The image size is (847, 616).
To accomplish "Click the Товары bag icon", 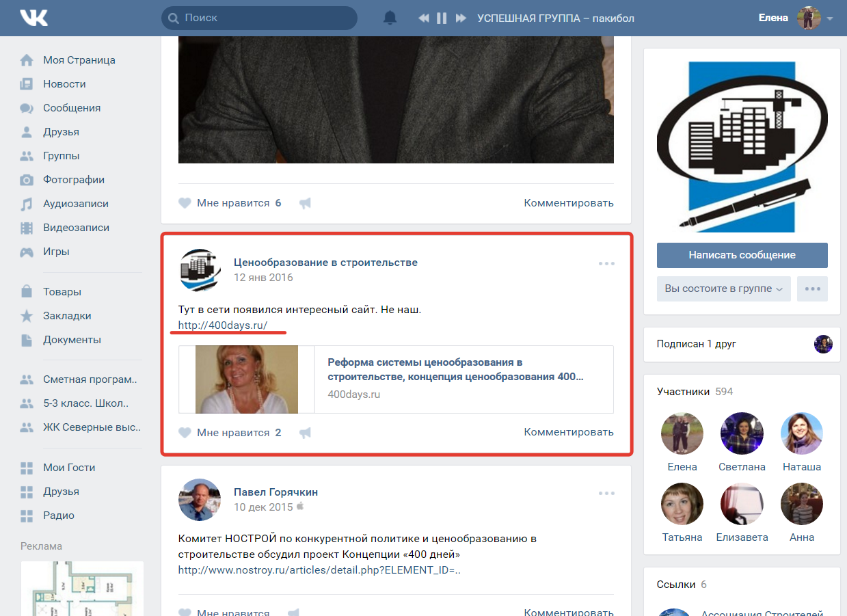I will (x=27, y=292).
